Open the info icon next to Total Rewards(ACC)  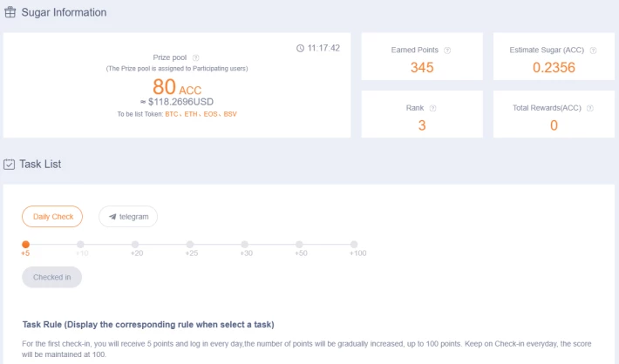pyautogui.click(x=590, y=108)
